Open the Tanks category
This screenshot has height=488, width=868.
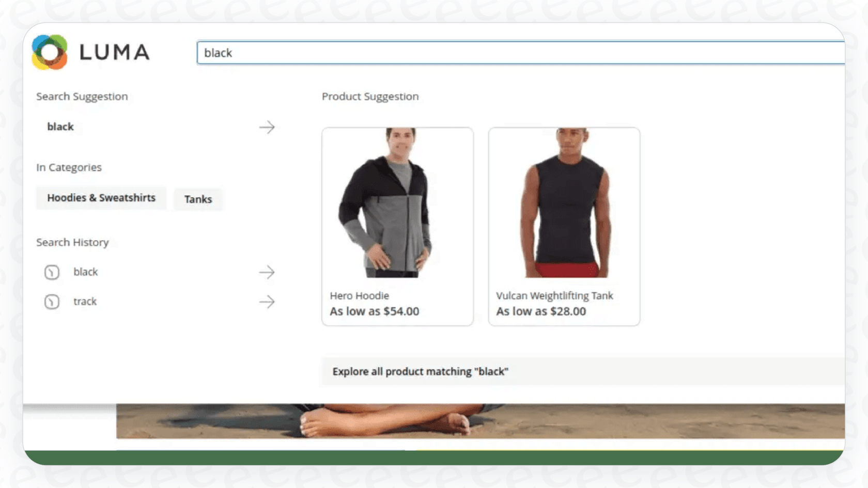(x=198, y=199)
